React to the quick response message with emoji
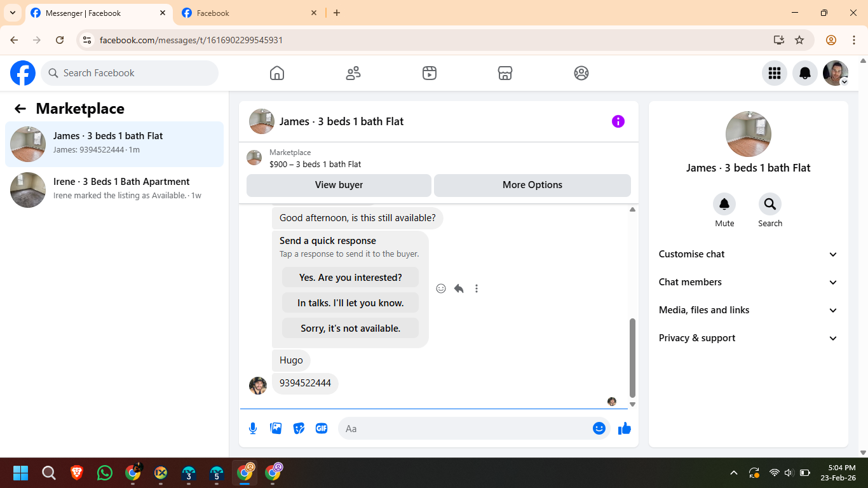The image size is (868, 488). (441, 288)
